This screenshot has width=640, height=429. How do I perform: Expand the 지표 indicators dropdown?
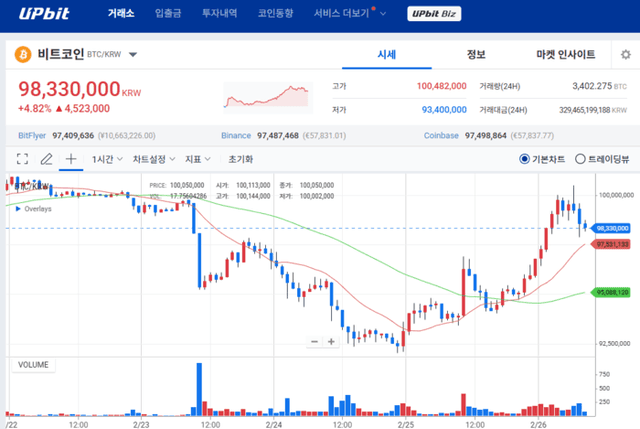pos(197,159)
